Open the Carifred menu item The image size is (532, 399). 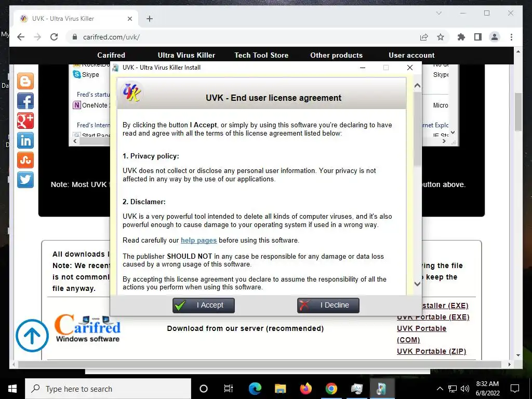pos(111,55)
